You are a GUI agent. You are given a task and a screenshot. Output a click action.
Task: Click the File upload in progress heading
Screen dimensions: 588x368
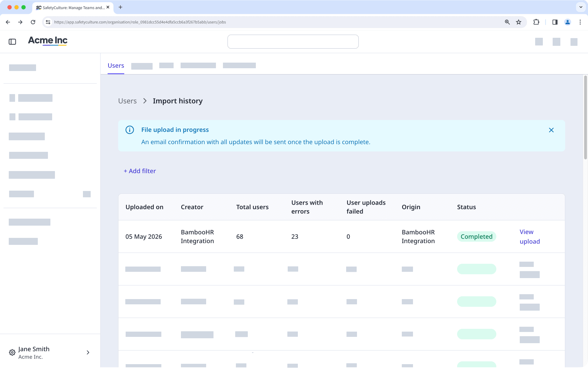[x=175, y=130]
